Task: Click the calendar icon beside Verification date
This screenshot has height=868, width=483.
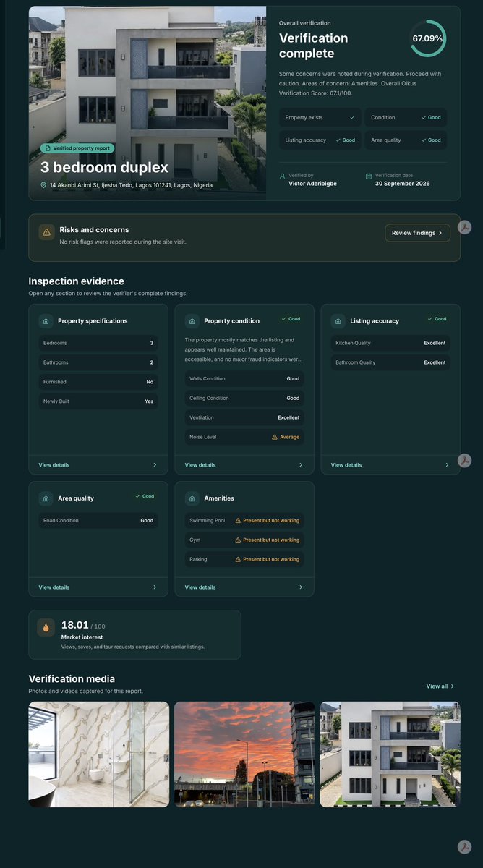Action: pos(369,176)
